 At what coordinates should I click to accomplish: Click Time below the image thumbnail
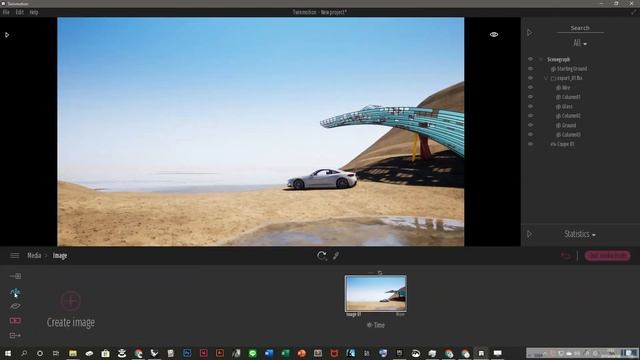376,325
